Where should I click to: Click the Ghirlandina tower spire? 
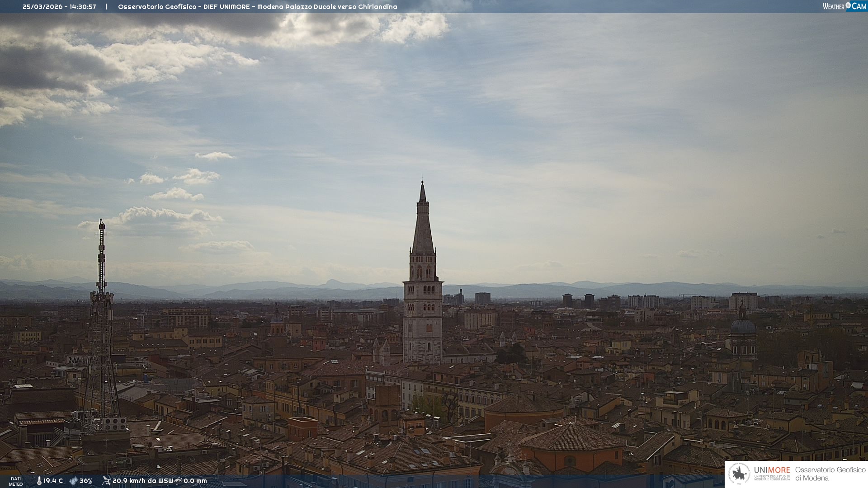423,221
